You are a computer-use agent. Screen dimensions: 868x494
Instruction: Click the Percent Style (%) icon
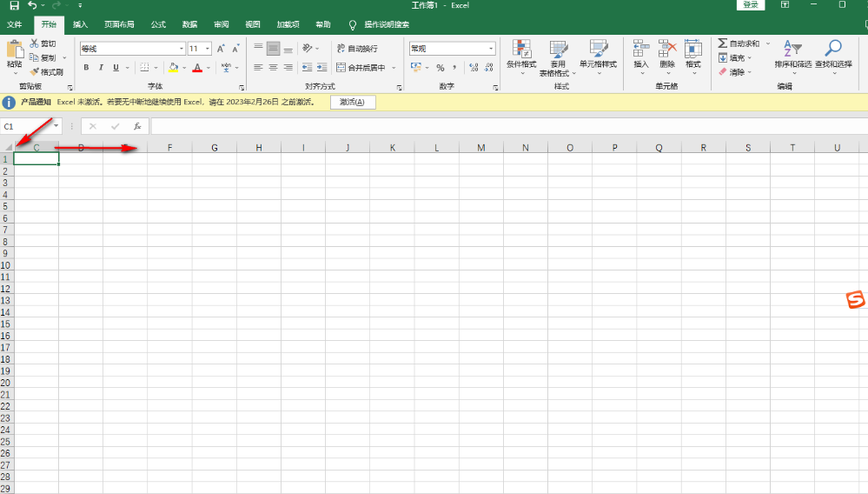[440, 68]
